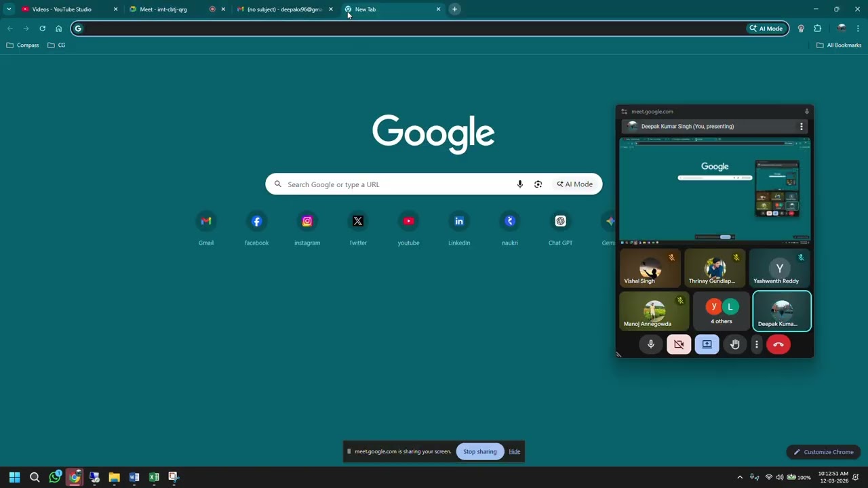The height and width of the screenshot is (488, 868).
Task: Click the lightbulb icon in the toolbar
Action: (801, 28)
